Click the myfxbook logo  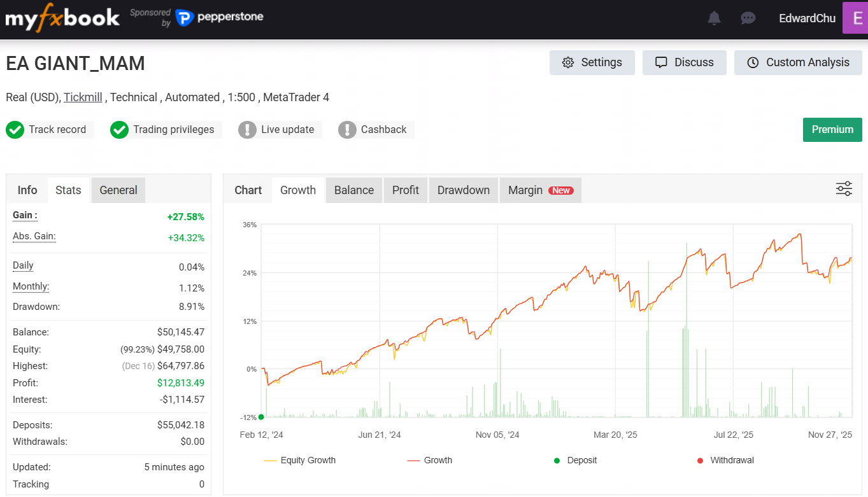(62, 18)
